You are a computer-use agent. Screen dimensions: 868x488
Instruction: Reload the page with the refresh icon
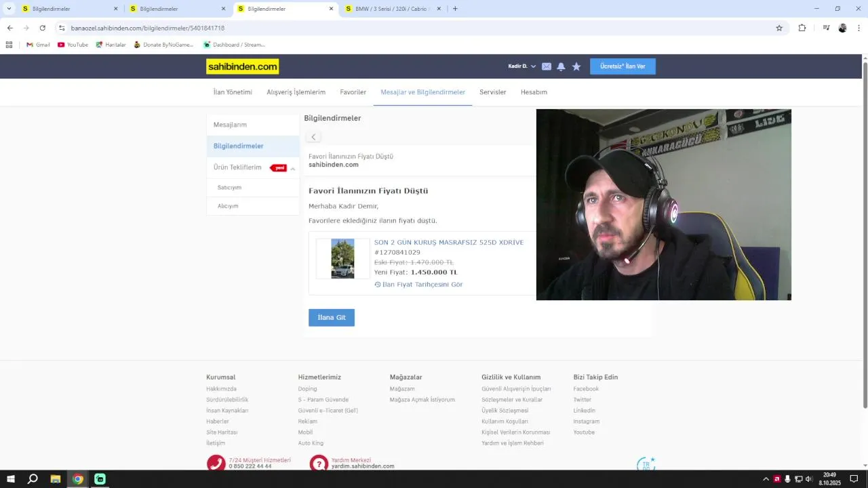[43, 28]
